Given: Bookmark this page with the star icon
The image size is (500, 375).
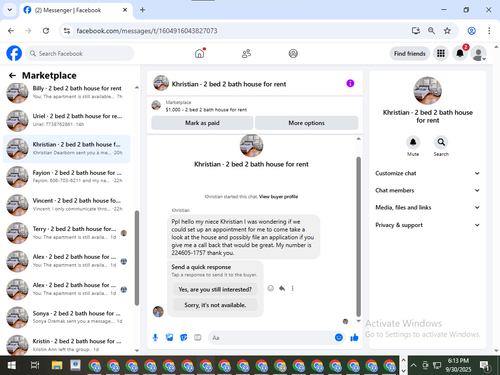Looking at the screenshot, I should coord(447,31).
